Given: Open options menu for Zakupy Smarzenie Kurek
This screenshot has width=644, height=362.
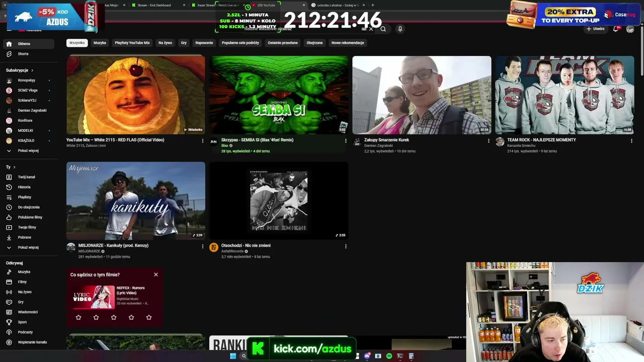Looking at the screenshot, I should coord(489,141).
